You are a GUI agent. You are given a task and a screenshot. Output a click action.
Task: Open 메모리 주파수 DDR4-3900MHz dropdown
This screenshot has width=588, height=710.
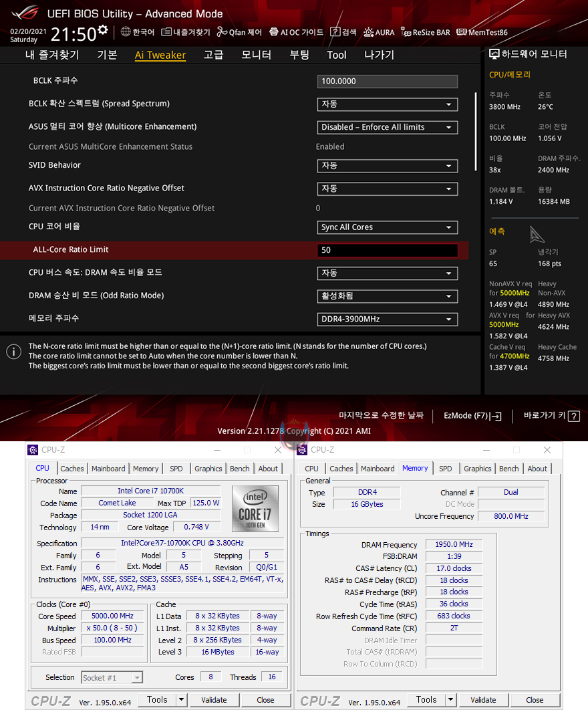[x=387, y=319]
